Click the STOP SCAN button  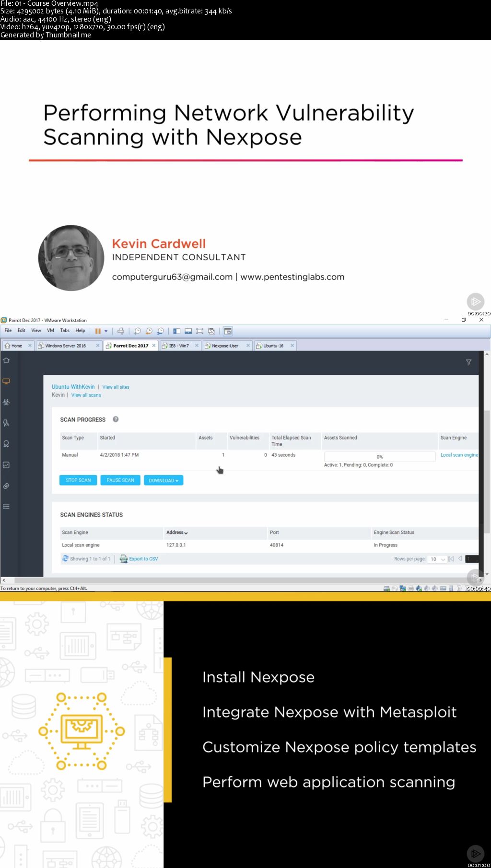[78, 480]
